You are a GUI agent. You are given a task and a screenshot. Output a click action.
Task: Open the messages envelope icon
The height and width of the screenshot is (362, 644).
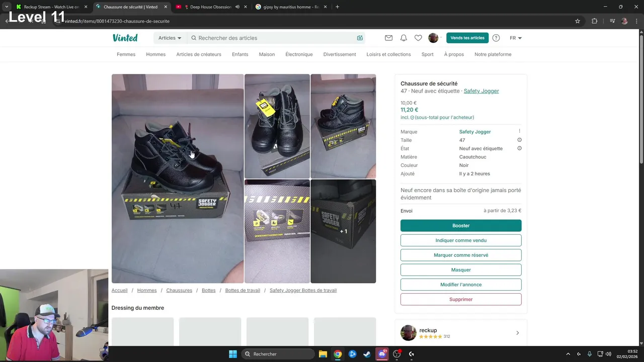click(388, 38)
